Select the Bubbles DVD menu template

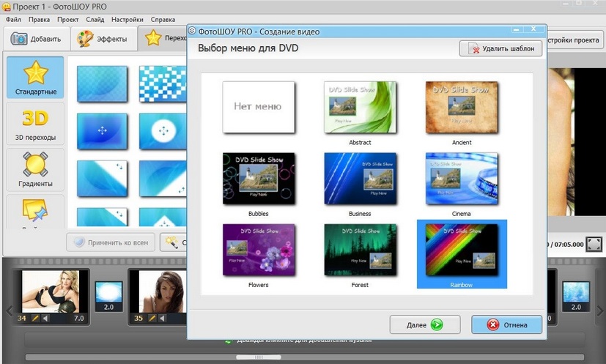click(x=258, y=178)
